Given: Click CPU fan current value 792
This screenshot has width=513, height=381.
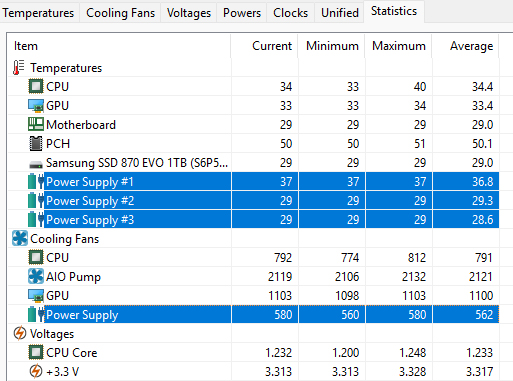Looking at the screenshot, I should (x=283, y=258).
